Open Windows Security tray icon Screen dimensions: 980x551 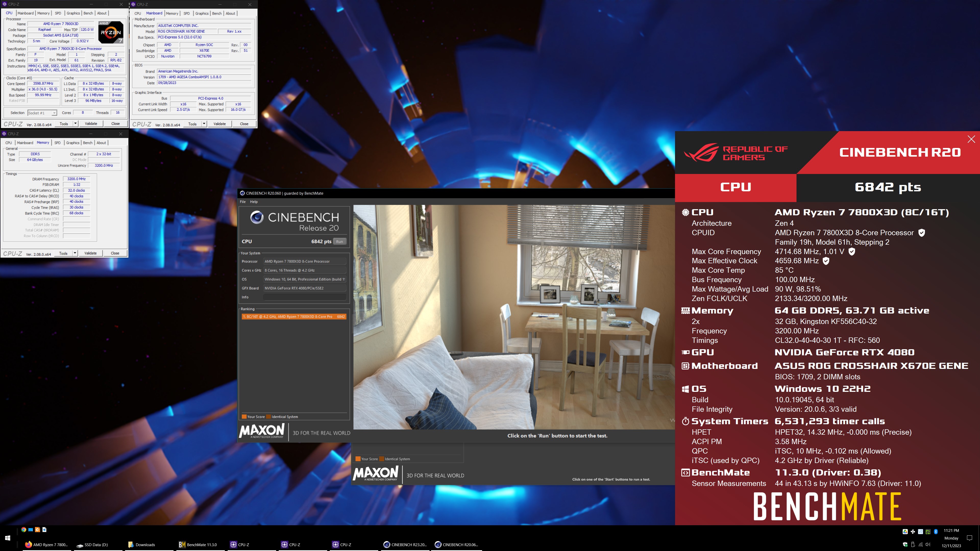tap(905, 545)
